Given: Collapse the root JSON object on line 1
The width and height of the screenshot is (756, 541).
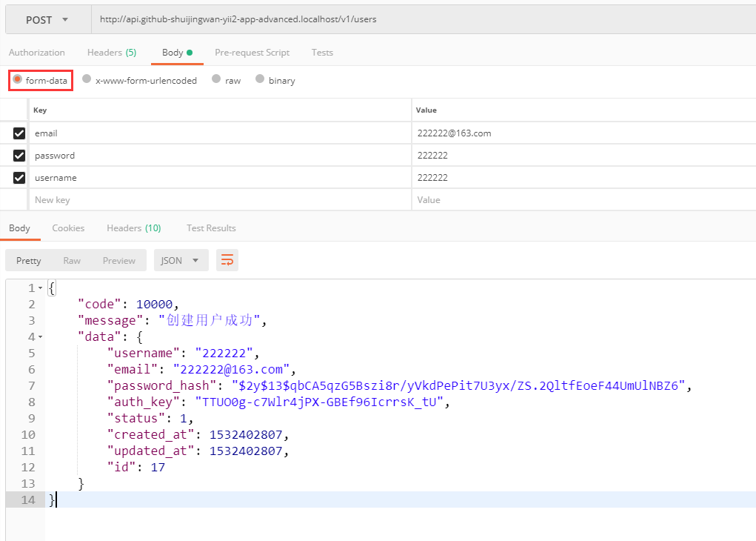Looking at the screenshot, I should click(x=40, y=288).
